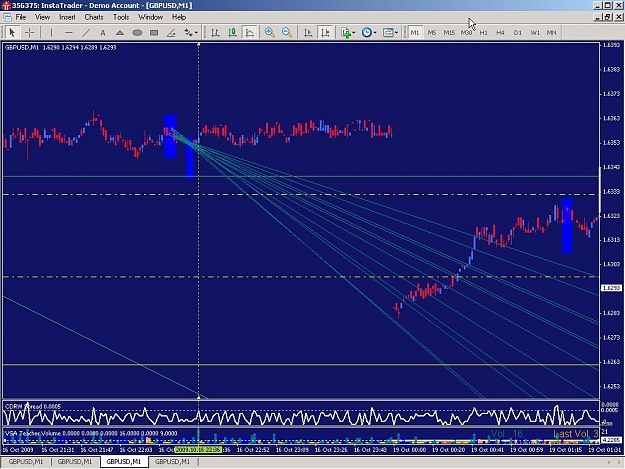Viewport: 625px width, 469px height.
Task: Select the MN timeframe
Action: (552, 33)
